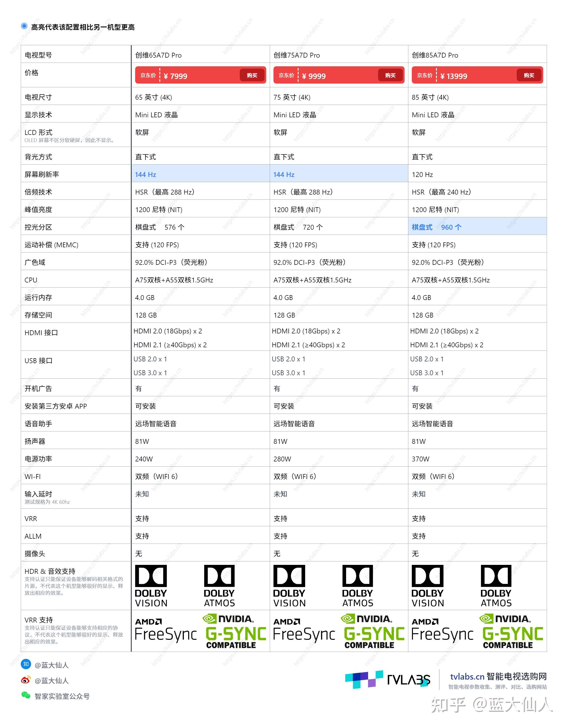
Task: Click NVIDIA G-SYNC logo in 75A7D Pro column
Action: click(373, 631)
